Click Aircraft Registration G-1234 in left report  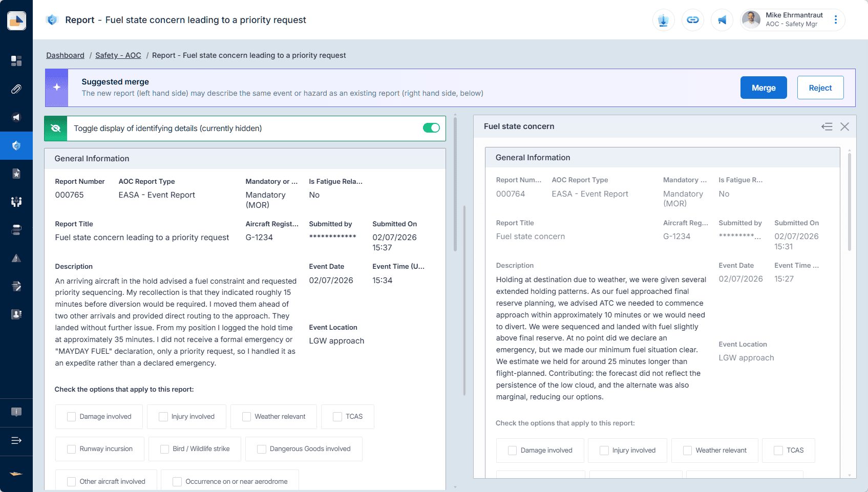(259, 238)
